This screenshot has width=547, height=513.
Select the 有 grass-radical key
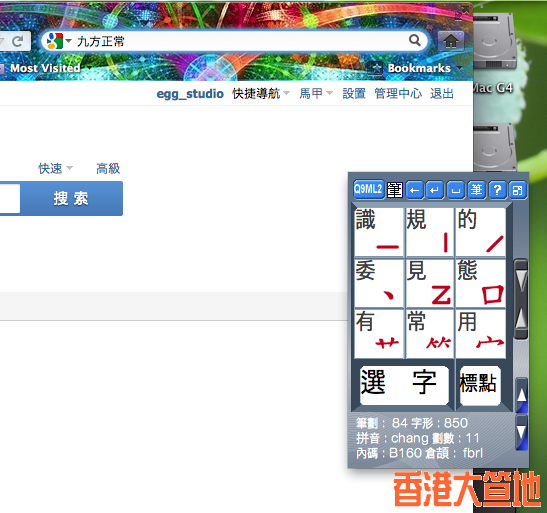click(378, 334)
